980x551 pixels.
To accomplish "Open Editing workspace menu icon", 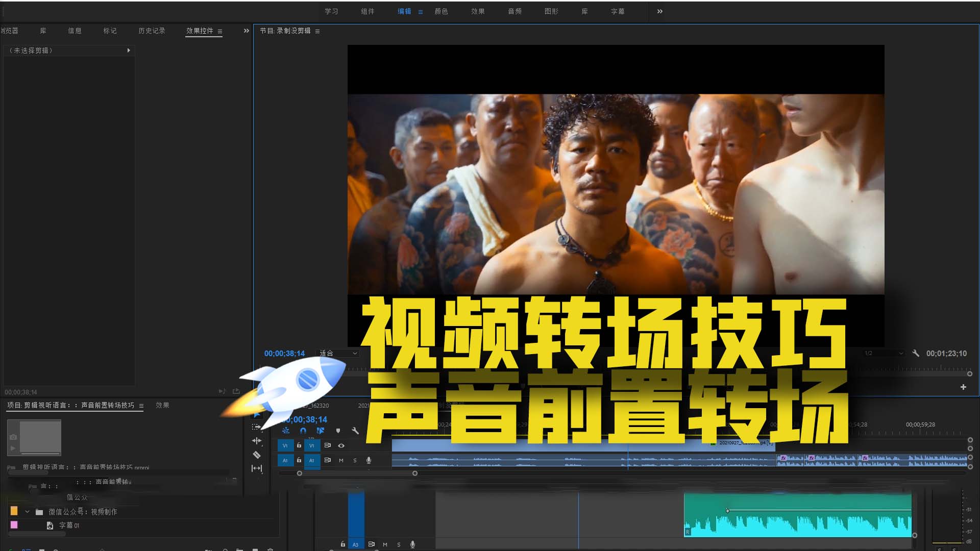I will tap(421, 12).
